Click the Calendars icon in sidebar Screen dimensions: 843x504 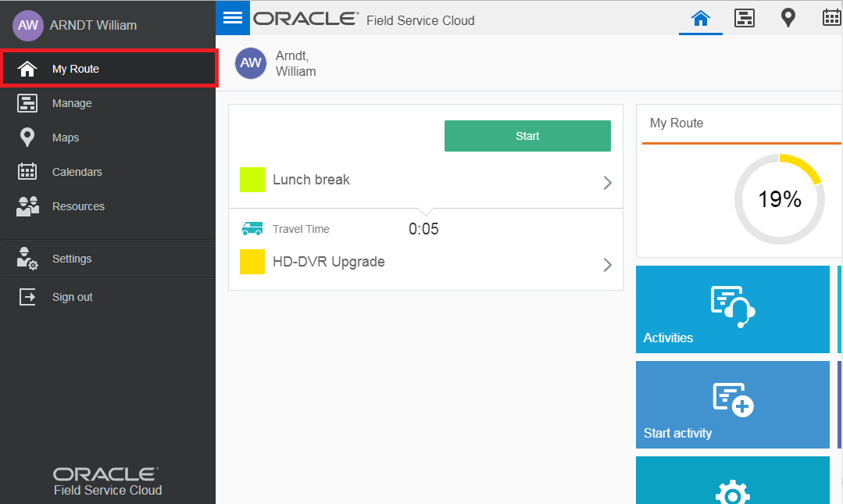27,172
